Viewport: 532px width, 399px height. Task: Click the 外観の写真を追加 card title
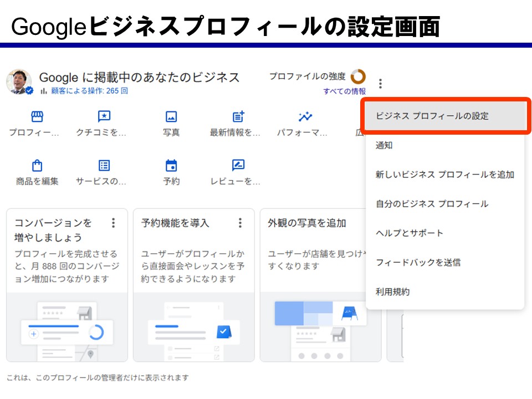pyautogui.click(x=306, y=223)
